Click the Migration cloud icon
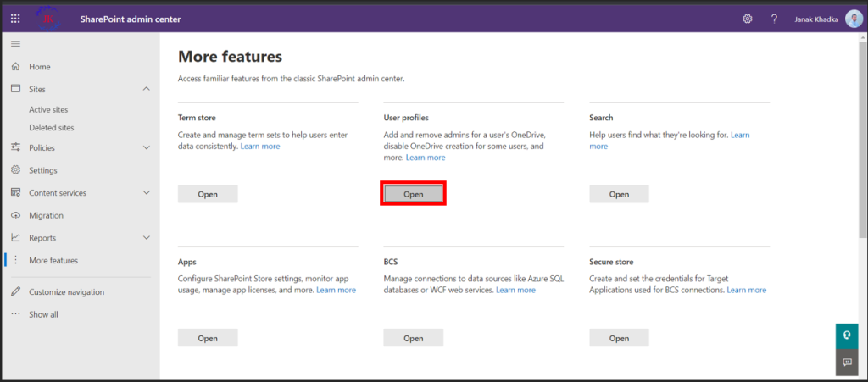Viewport: 868px width, 382px height. (15, 215)
